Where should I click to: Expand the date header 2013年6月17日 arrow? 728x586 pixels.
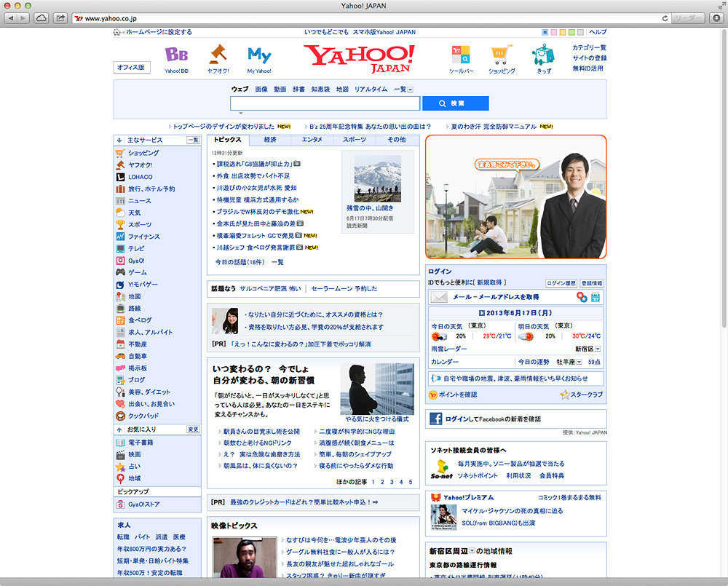pos(481,313)
